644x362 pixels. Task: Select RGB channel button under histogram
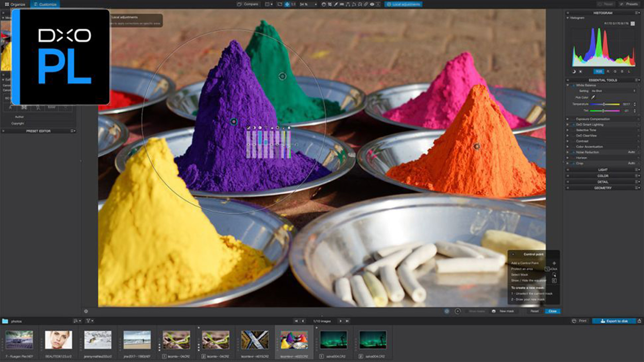tap(599, 72)
